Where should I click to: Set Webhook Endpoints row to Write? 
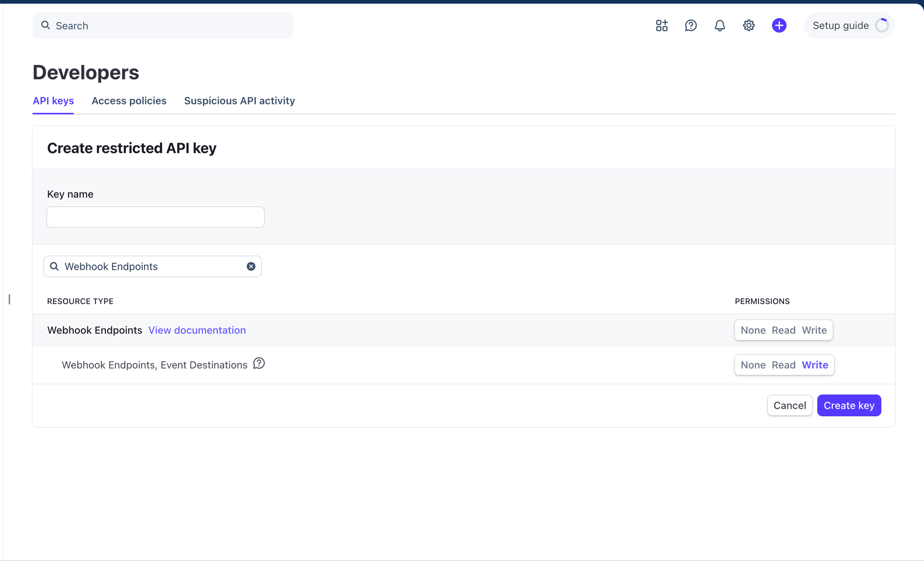click(x=814, y=330)
